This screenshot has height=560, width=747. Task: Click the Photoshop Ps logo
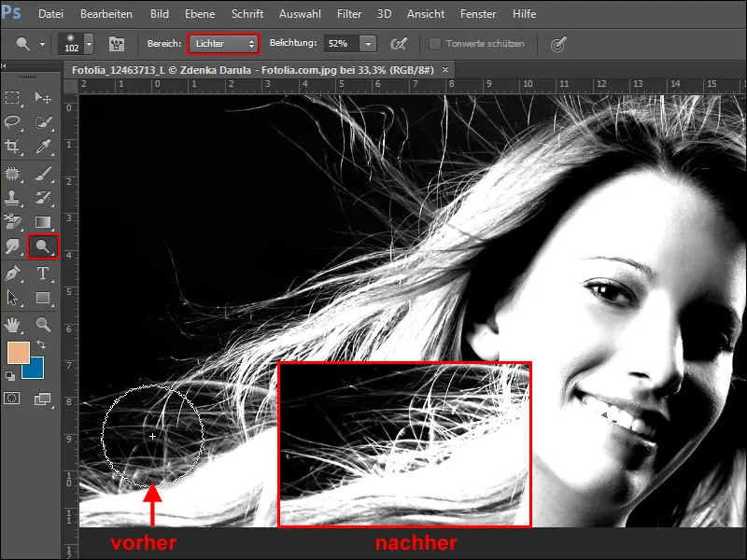pos(11,11)
